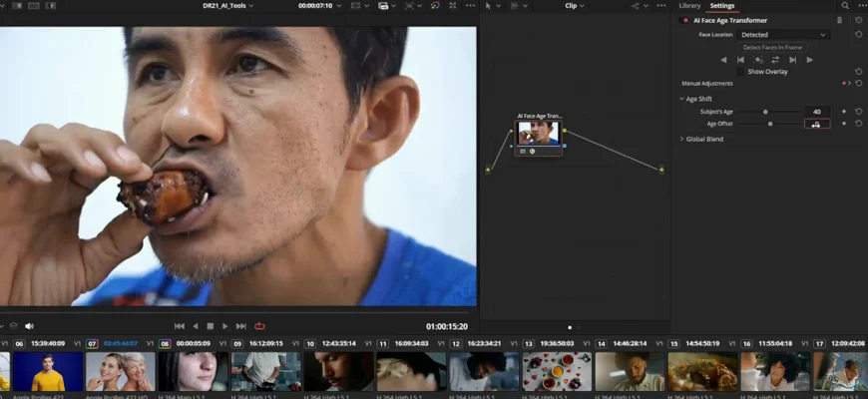Toggle full-screen viewer expand icon
The image size is (868, 399).
[453, 6]
